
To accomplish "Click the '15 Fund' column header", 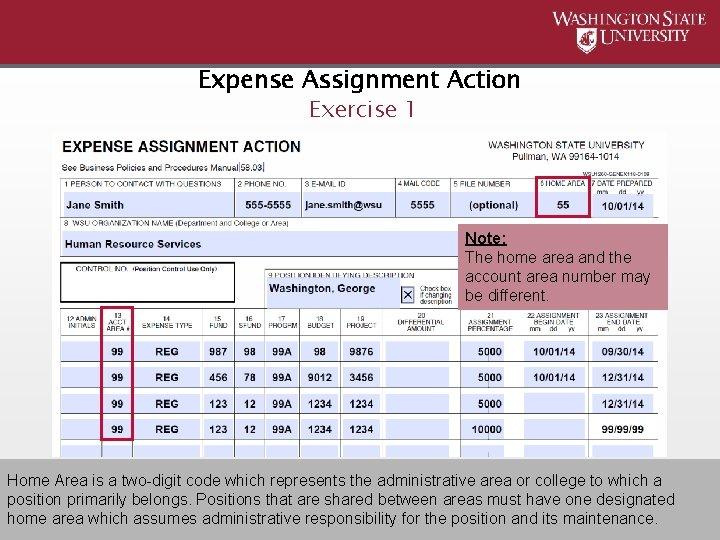I will click(218, 322).
